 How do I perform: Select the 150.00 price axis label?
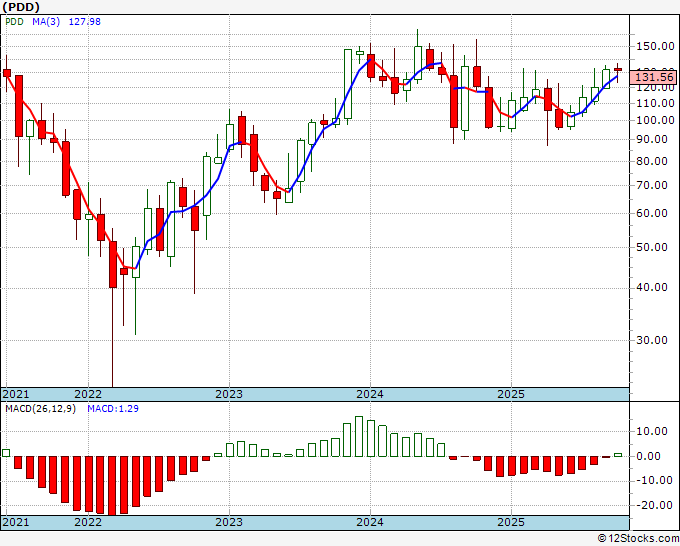[x=655, y=46]
